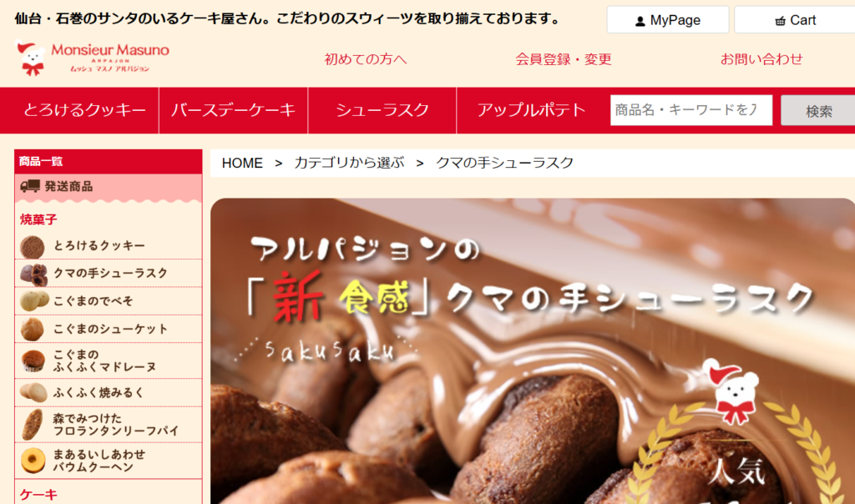855x504 pixels.
Task: Open the とろけるクッキー red navigation tab
Action: tap(84, 110)
